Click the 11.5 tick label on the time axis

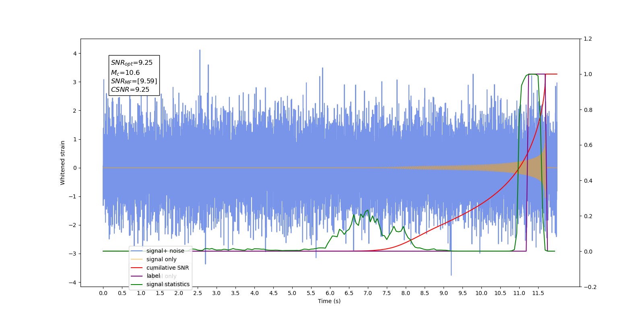pos(538,293)
